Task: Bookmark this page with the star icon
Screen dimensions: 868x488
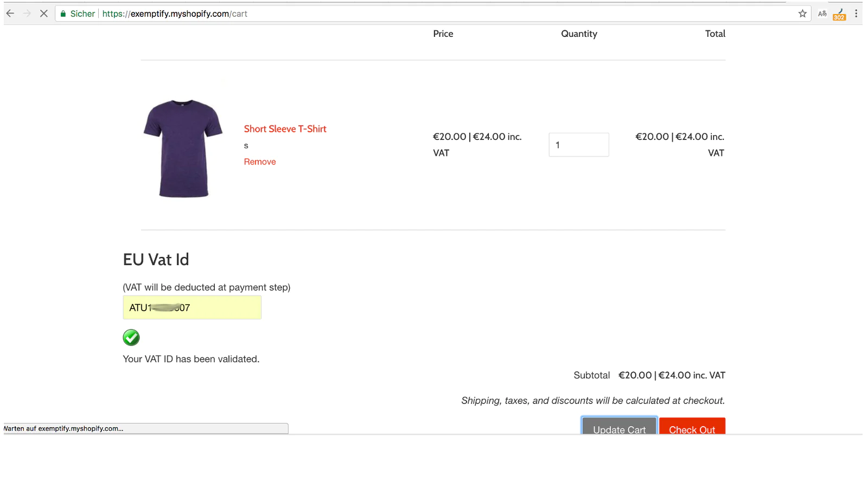Action: [802, 14]
